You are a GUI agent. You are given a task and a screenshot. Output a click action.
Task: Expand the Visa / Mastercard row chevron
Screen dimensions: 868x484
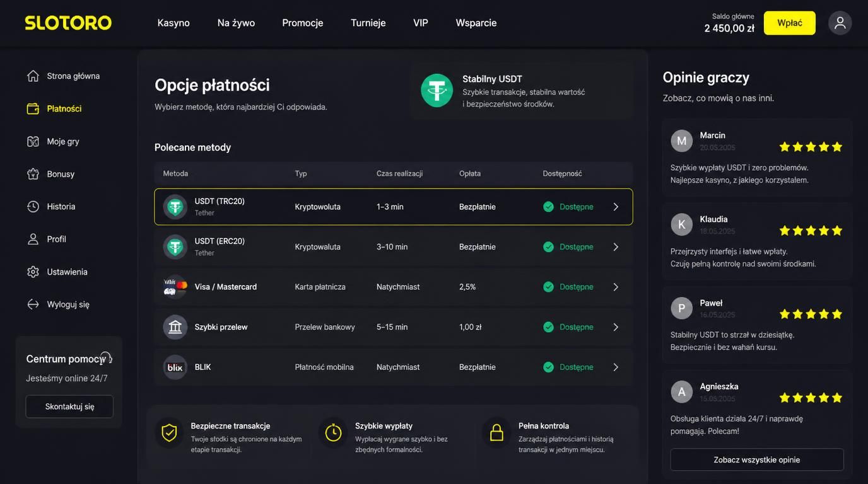tap(616, 287)
